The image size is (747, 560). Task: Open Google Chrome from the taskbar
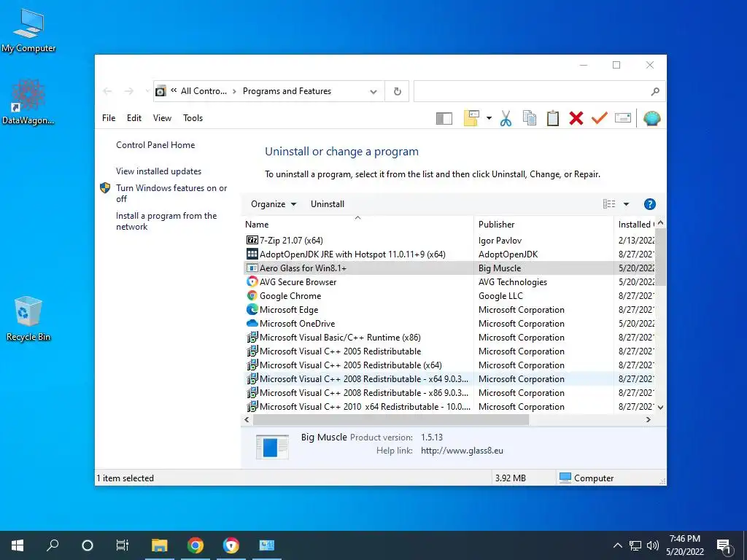point(196,545)
